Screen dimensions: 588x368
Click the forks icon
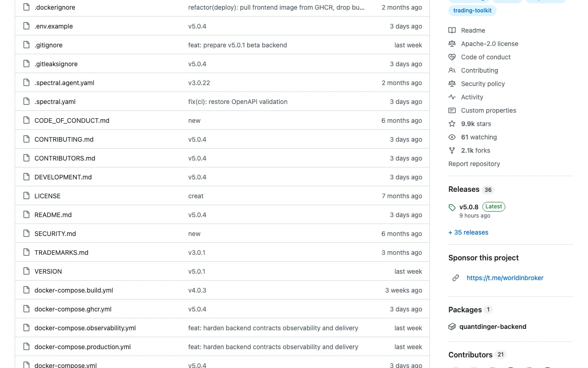[x=452, y=150]
